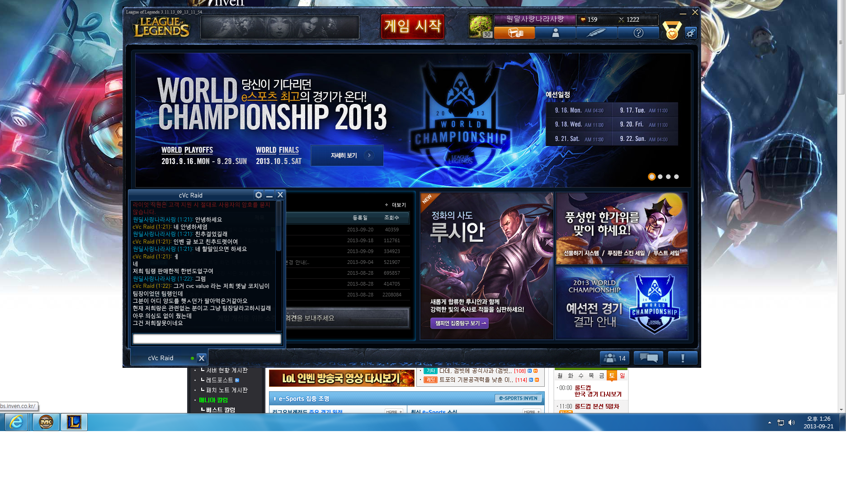The height and width of the screenshot is (488, 868).
Task: Switch to League of Legends taskbar icon
Action: click(x=74, y=422)
